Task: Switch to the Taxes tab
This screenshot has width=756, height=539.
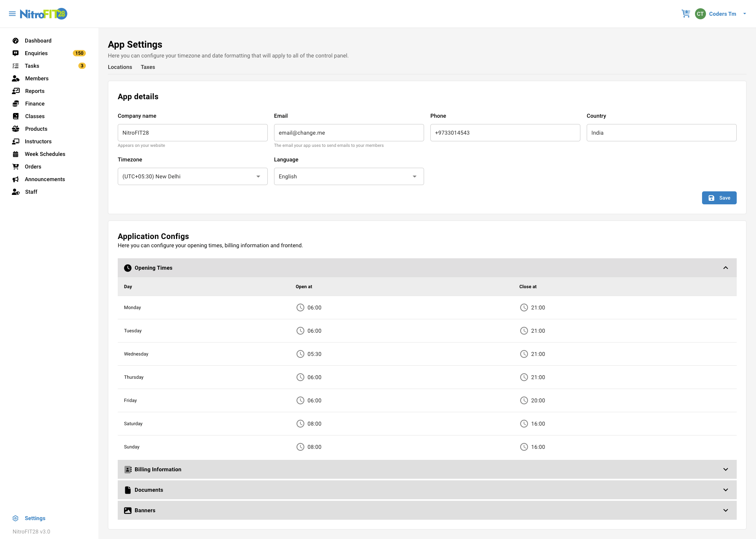Action: tap(148, 67)
